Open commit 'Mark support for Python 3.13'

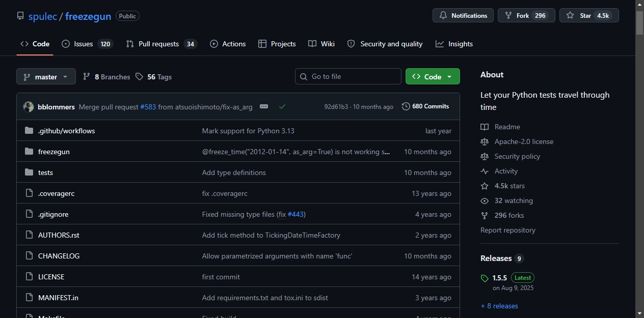tap(248, 131)
